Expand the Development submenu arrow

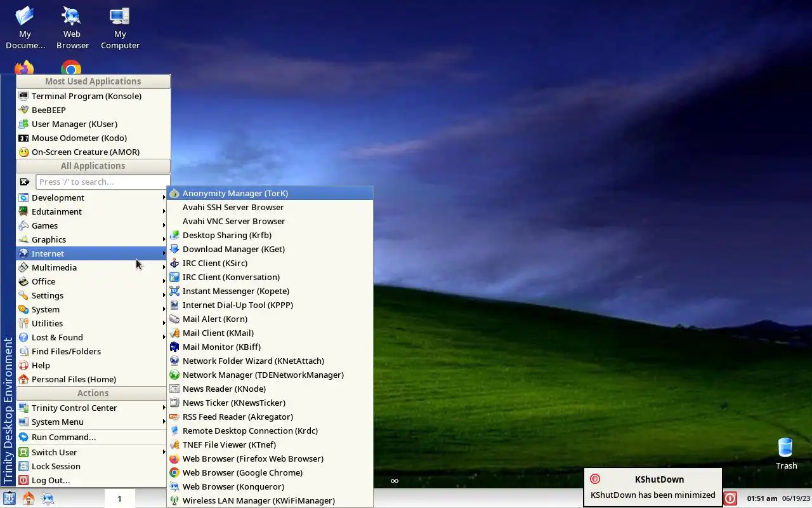(164, 197)
